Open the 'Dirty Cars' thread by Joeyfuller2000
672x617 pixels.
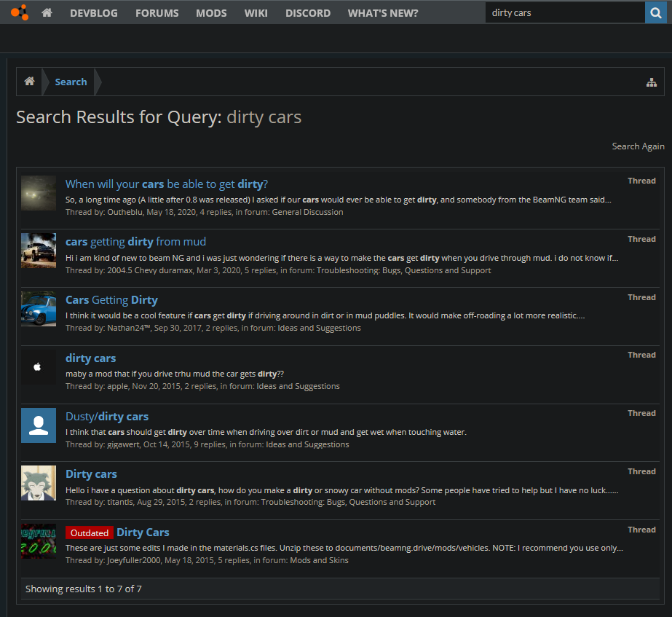pos(143,532)
